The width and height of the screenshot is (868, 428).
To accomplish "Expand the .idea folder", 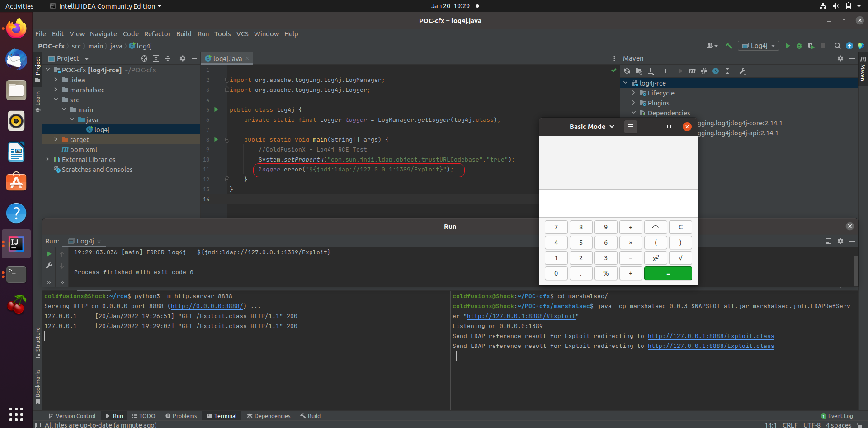I will pos(56,80).
